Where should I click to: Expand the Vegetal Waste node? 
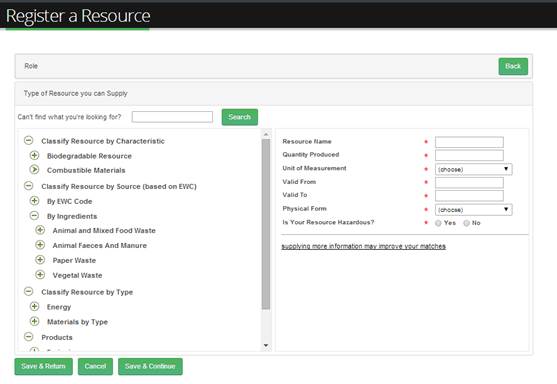click(x=40, y=275)
